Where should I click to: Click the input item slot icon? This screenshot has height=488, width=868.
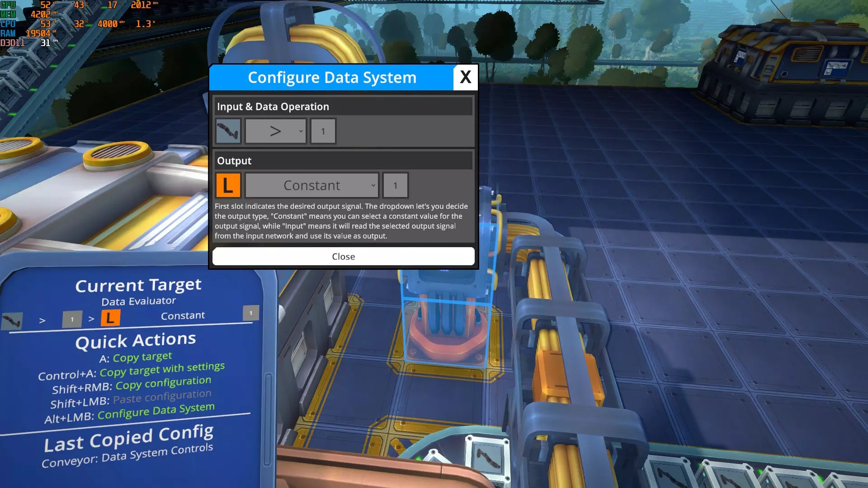[228, 131]
